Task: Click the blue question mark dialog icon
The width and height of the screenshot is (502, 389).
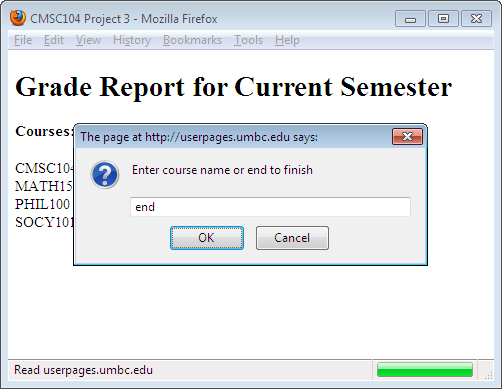Action: [105, 174]
